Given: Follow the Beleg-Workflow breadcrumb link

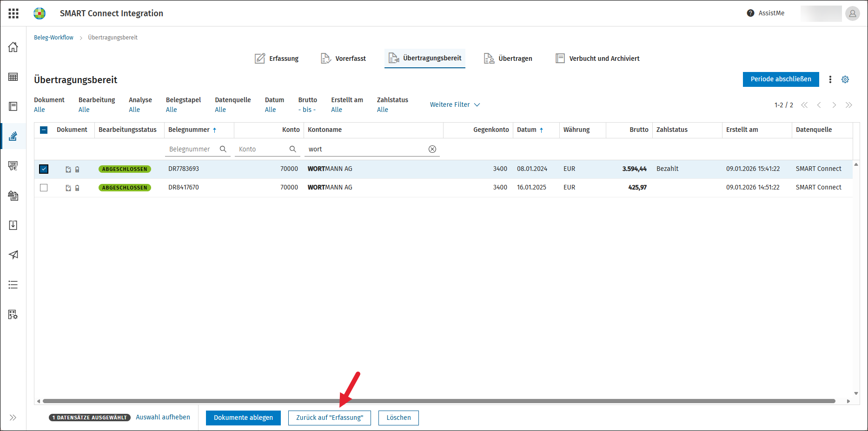Looking at the screenshot, I should point(53,38).
